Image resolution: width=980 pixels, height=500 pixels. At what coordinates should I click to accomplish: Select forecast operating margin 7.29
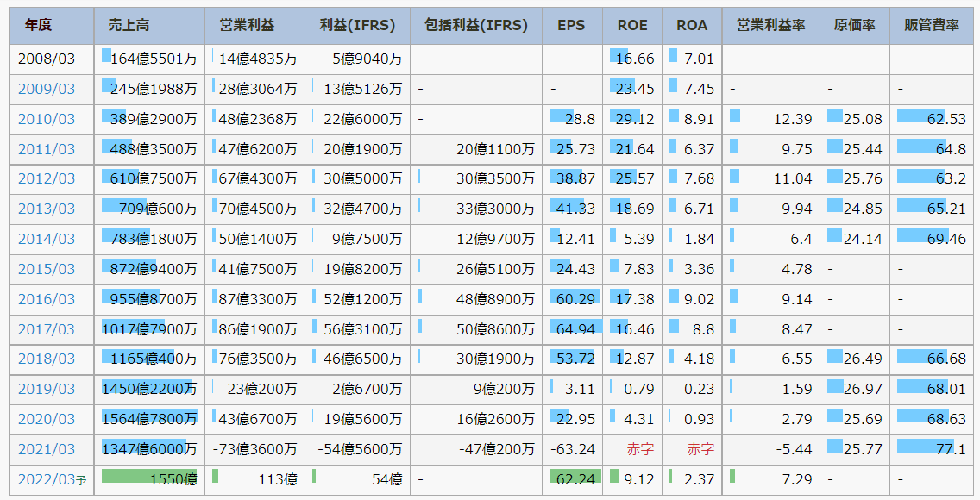click(797, 480)
